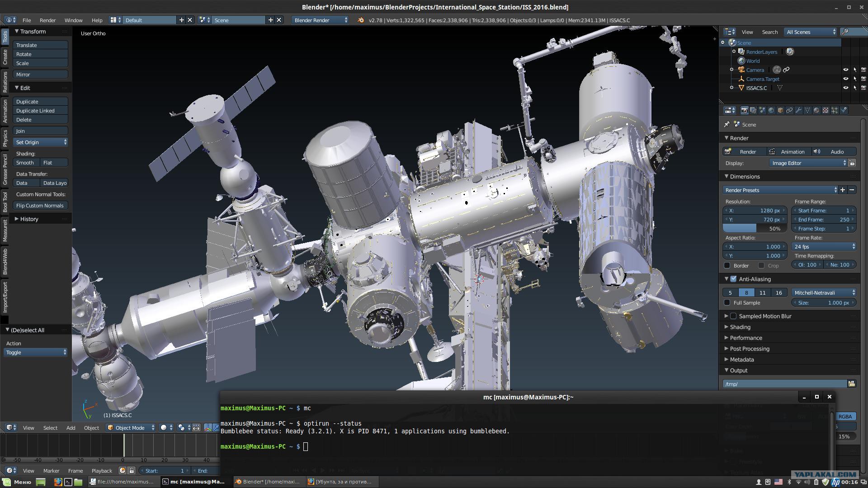Click the show desktop taskbar icon
Screen dimensions: 868x488
pos(41,482)
